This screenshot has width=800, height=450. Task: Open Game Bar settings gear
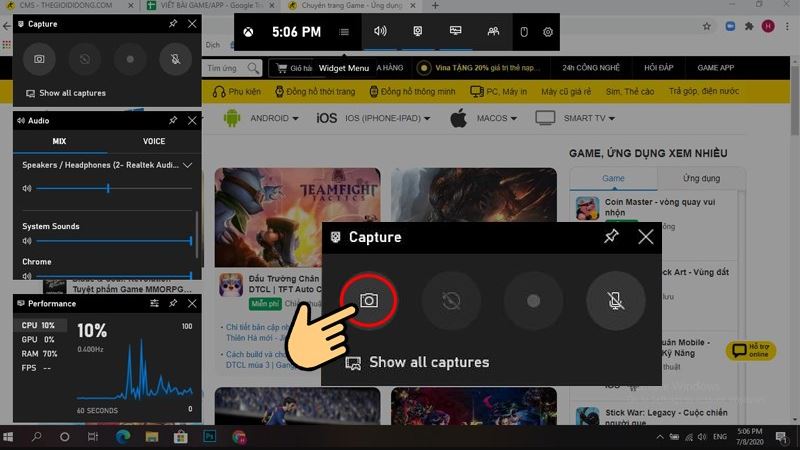548,32
